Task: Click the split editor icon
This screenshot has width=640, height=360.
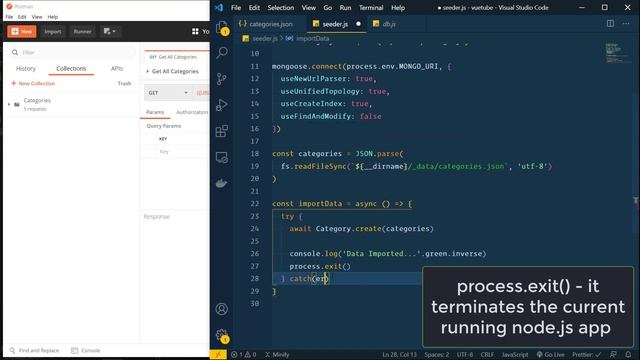Action: [610, 24]
